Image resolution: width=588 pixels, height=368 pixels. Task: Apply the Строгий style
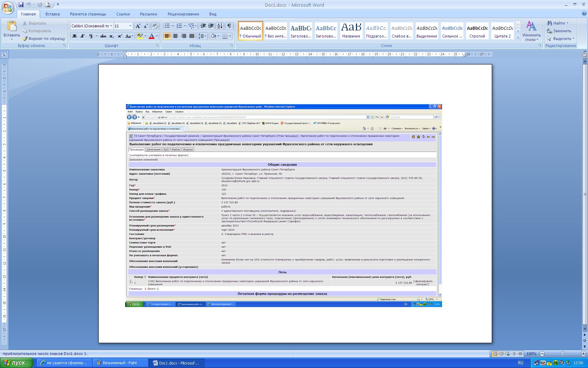tap(477, 30)
